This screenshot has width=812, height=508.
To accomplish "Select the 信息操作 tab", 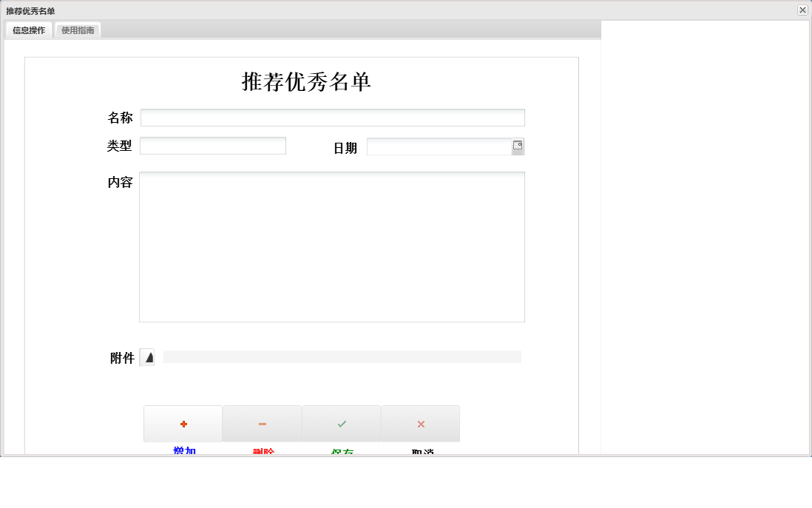I will coord(27,30).
